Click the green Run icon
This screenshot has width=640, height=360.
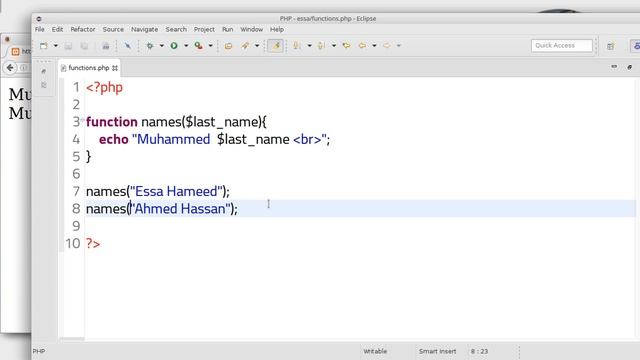(x=174, y=46)
